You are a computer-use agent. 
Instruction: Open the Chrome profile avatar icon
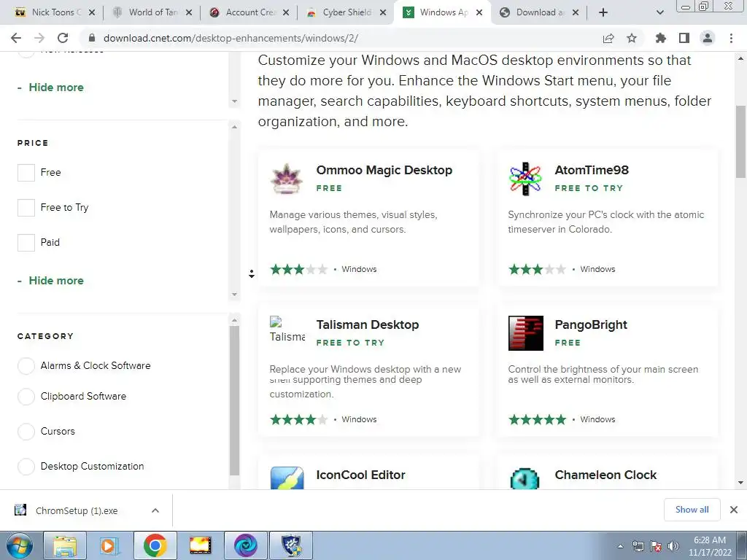click(x=708, y=38)
